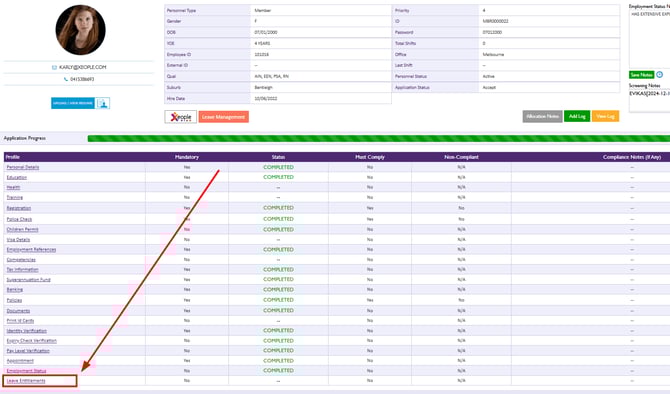Click the Office value Melbourne
This screenshot has width=670, height=394.
tap(493, 55)
